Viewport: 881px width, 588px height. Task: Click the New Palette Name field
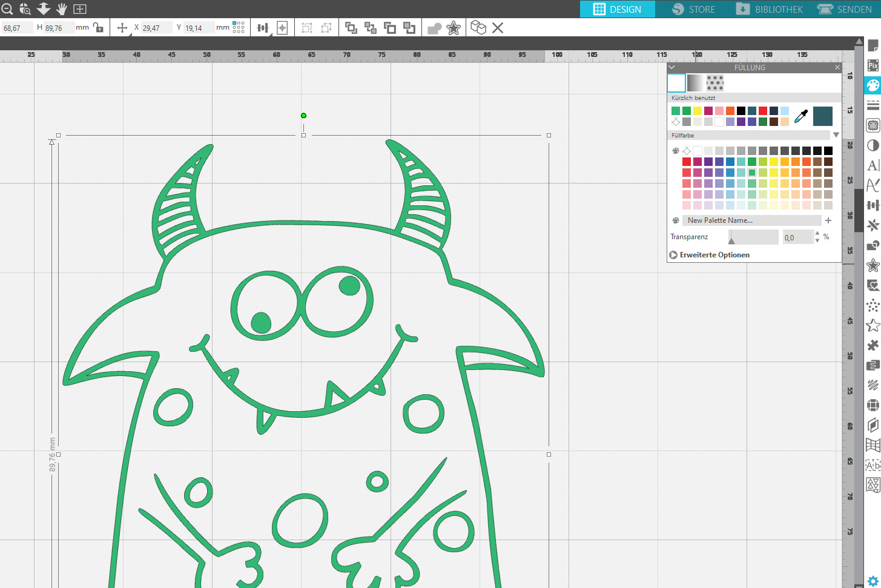(751, 220)
